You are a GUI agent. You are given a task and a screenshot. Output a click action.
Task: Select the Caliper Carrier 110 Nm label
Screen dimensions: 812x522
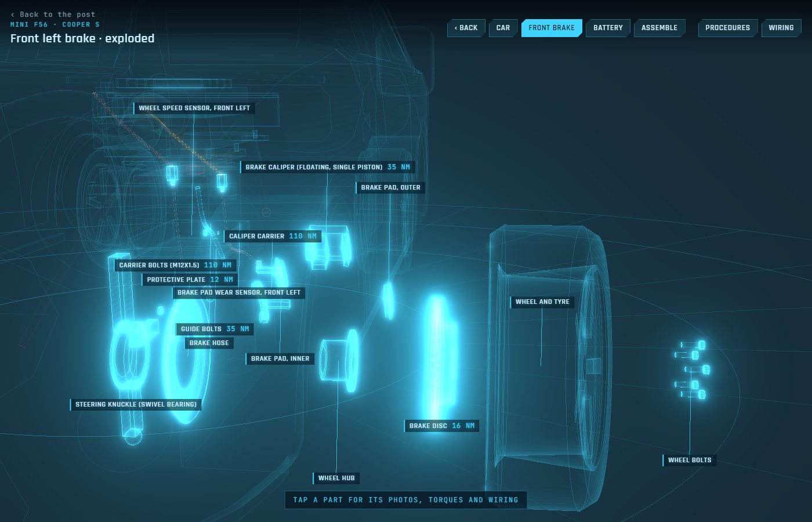[273, 236]
